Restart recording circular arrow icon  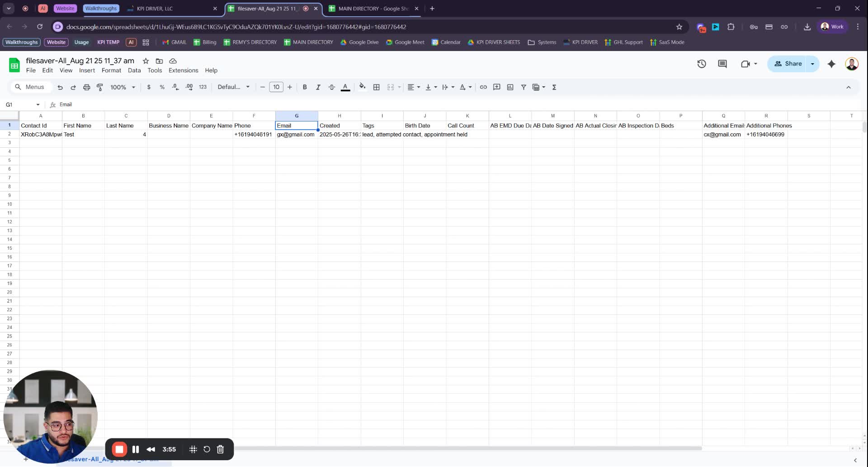click(x=207, y=449)
